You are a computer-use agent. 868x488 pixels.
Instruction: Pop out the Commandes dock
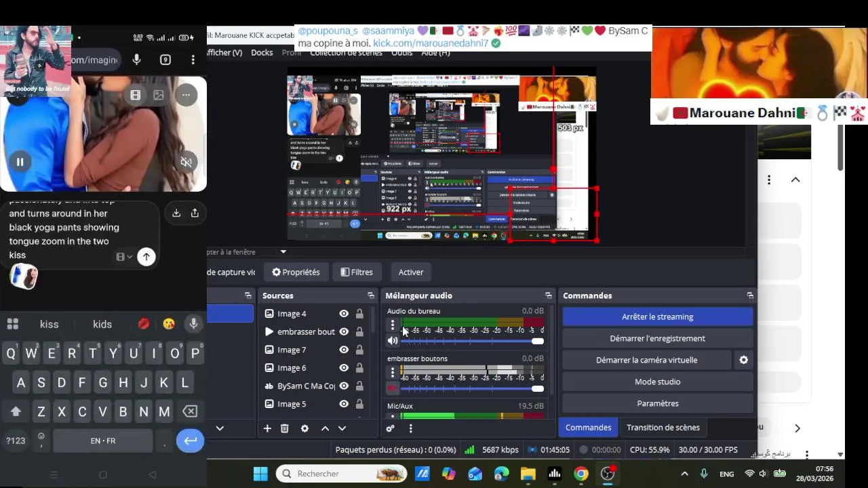(x=750, y=296)
